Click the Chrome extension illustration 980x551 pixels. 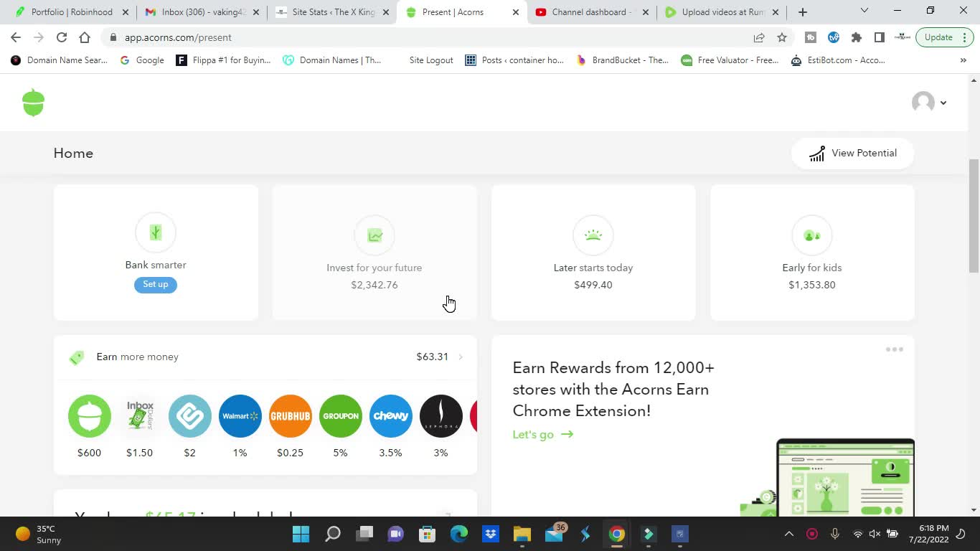(829, 477)
